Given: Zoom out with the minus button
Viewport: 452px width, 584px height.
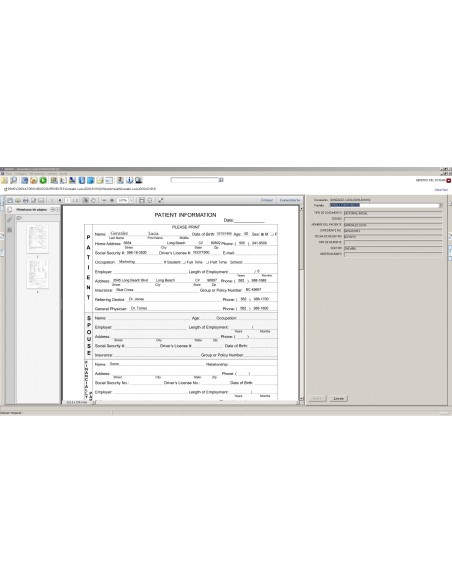Looking at the screenshot, I should (104, 200).
